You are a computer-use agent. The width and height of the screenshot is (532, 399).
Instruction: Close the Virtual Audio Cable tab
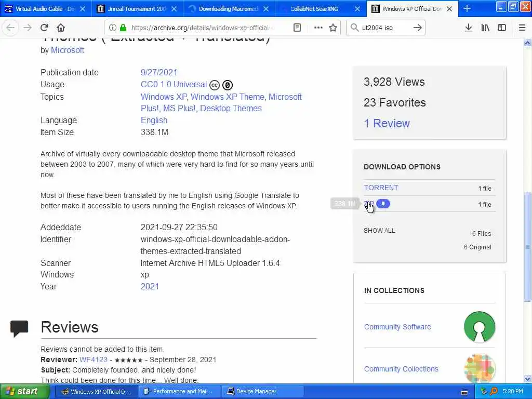click(x=83, y=9)
